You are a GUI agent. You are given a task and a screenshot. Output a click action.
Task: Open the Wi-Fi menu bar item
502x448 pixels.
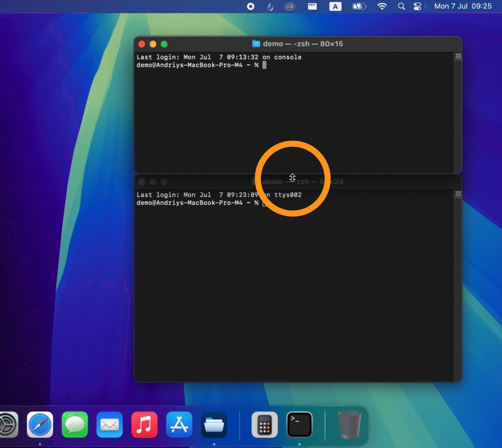[x=382, y=6]
